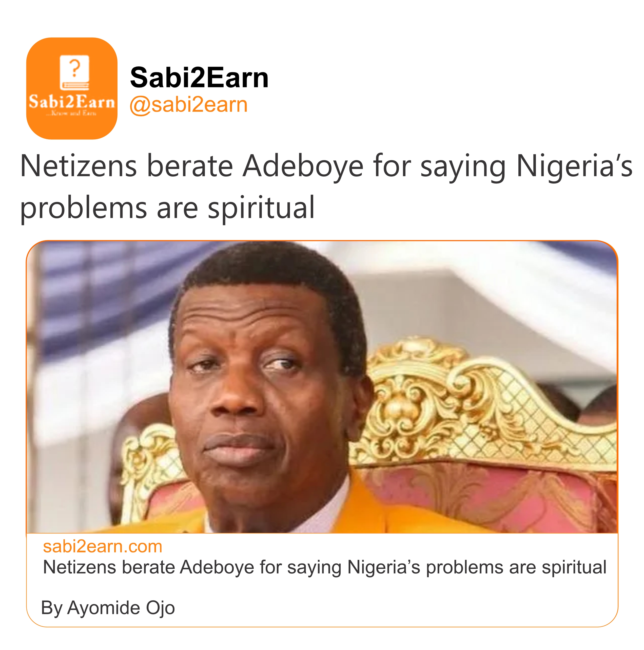Click "problems are spiritual" on headline's second line
Viewport: 644px width, 650px height.
click(x=167, y=207)
